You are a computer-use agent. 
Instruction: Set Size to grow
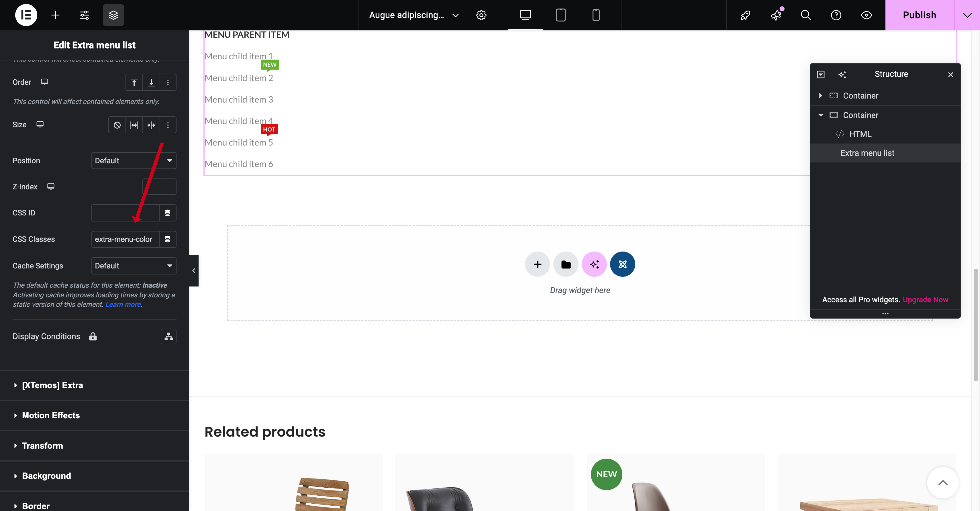pos(134,125)
